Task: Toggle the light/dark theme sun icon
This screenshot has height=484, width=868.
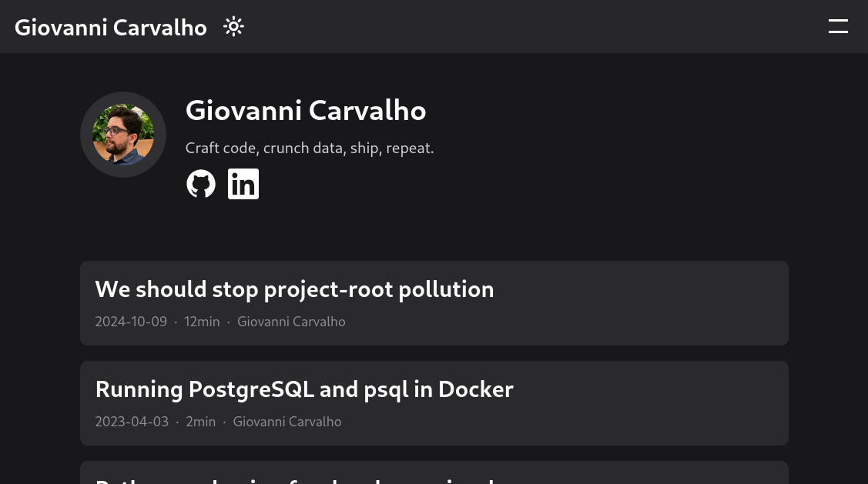Action: [233, 27]
